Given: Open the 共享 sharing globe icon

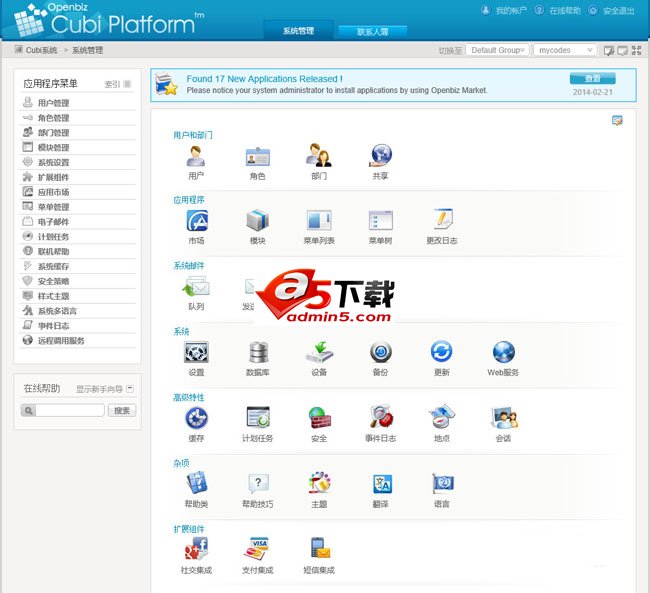Looking at the screenshot, I should click(380, 156).
